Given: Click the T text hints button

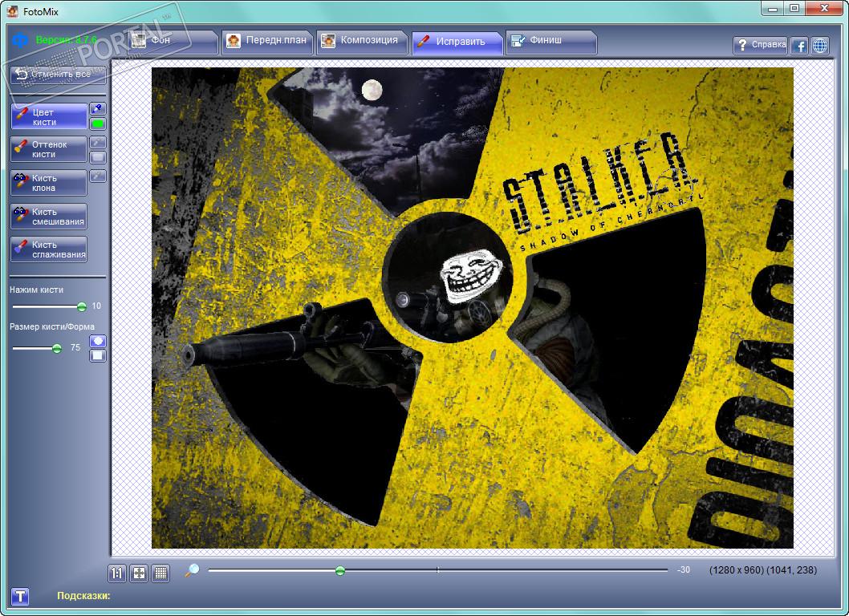Looking at the screenshot, I should [x=19, y=597].
